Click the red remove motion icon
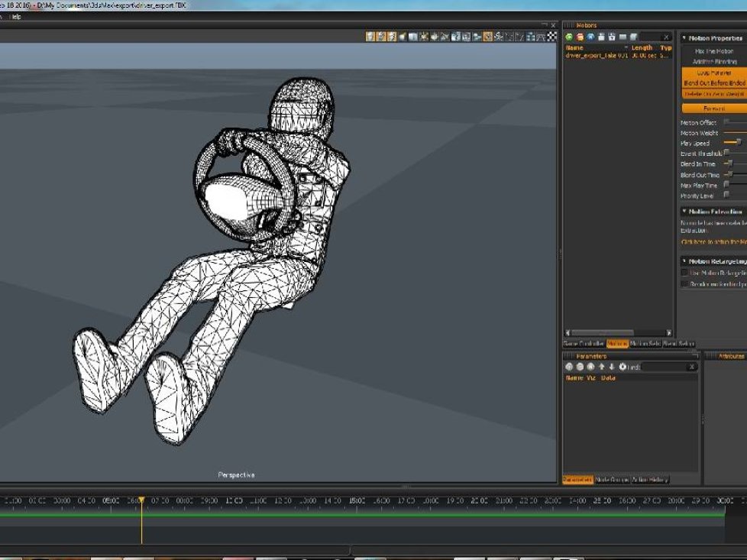This screenshot has height=560, width=747. 580,37
